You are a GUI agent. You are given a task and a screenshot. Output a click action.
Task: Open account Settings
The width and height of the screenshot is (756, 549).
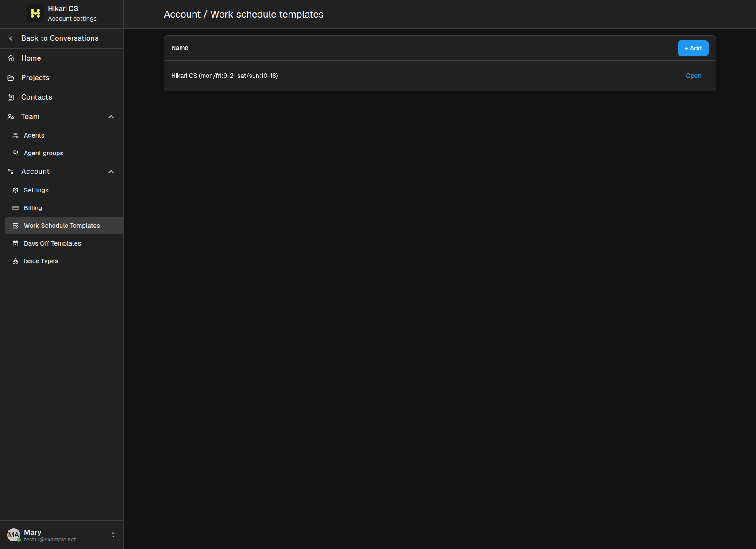point(64,190)
